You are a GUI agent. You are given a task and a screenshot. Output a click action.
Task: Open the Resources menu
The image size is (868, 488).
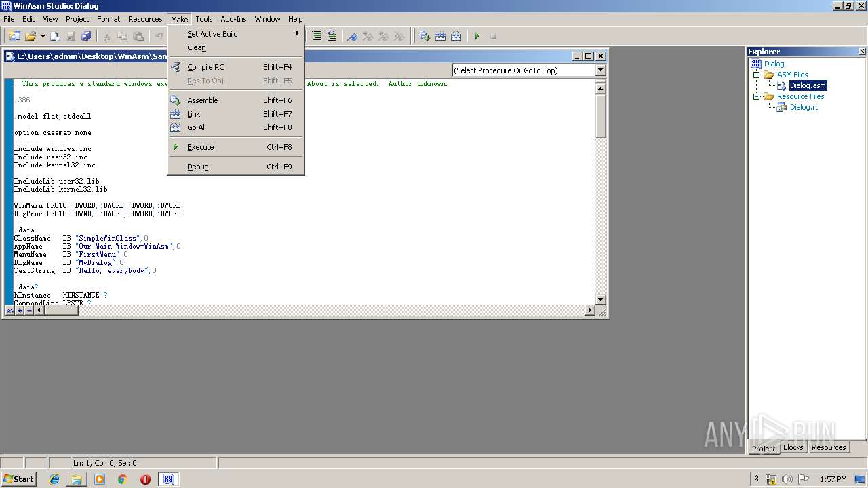[145, 19]
